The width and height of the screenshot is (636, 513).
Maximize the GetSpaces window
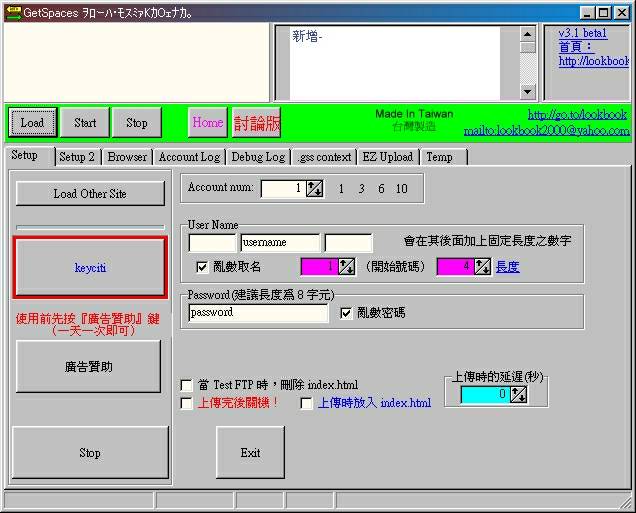coord(604,13)
